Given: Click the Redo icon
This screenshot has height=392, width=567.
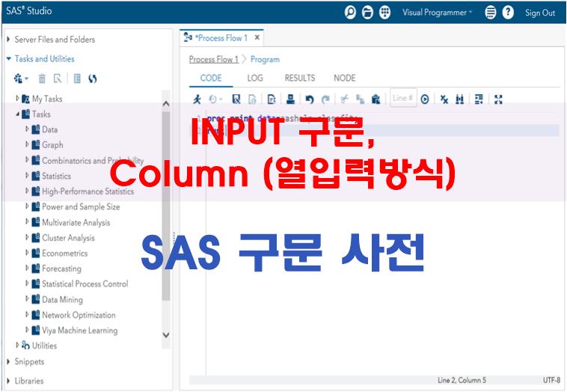Looking at the screenshot, I should coord(325,99).
